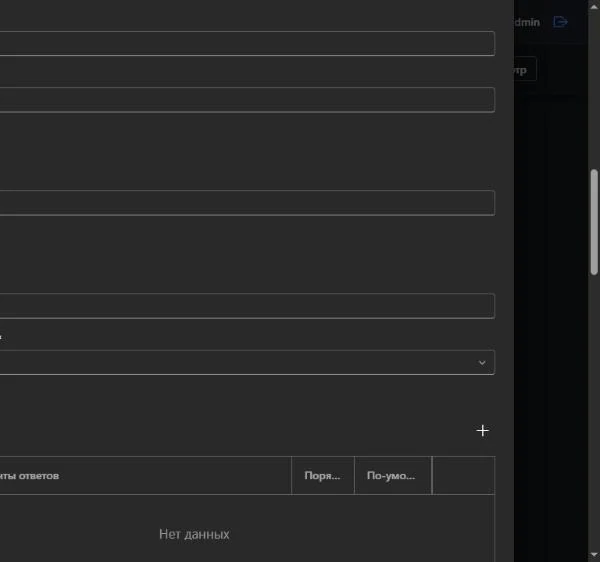Click the logout icon in background header
The width and height of the screenshot is (600, 562).
(x=560, y=22)
